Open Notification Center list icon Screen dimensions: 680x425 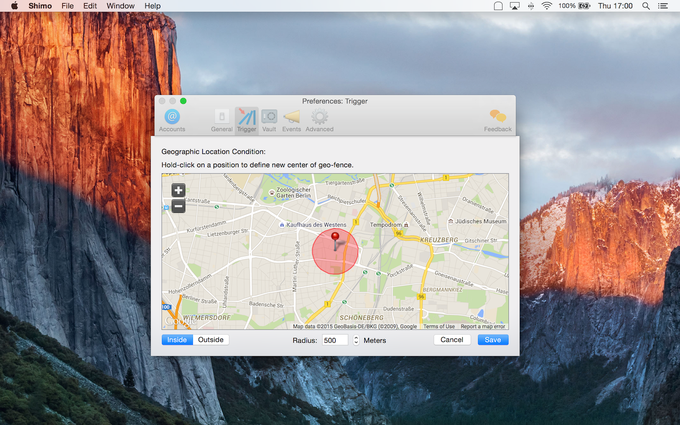coord(663,6)
